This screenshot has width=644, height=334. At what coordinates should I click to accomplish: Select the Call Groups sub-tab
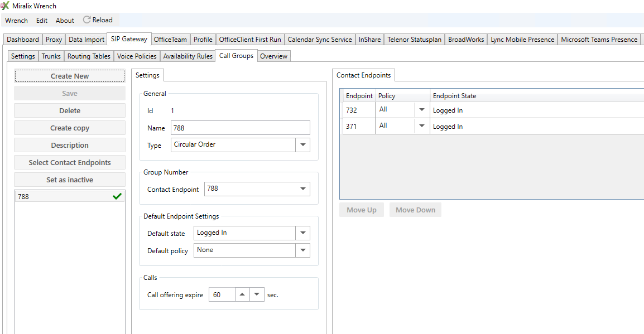coord(236,56)
